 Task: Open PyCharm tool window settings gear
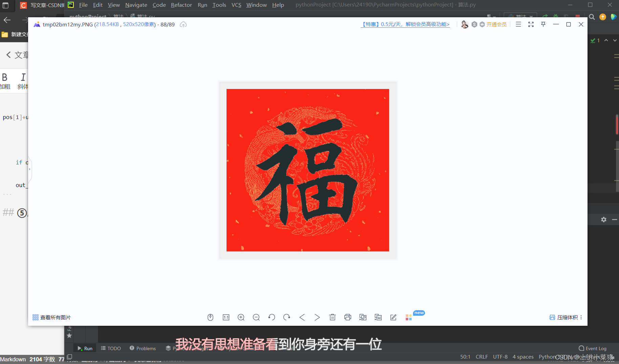(x=604, y=220)
